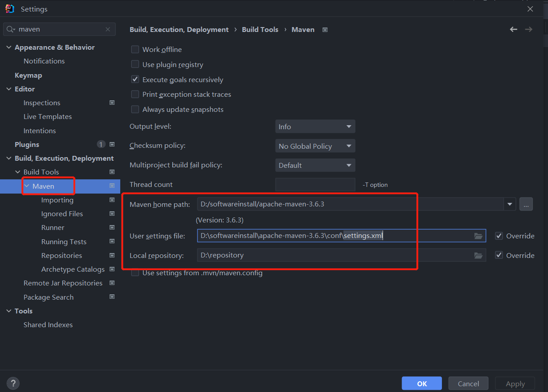The width and height of the screenshot is (548, 392).
Task: Click Build Tools in the breadcrumb
Action: (x=260, y=29)
